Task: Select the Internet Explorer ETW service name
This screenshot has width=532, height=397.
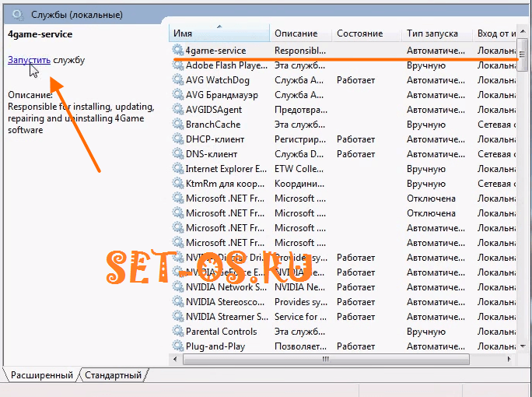Action: click(x=226, y=169)
